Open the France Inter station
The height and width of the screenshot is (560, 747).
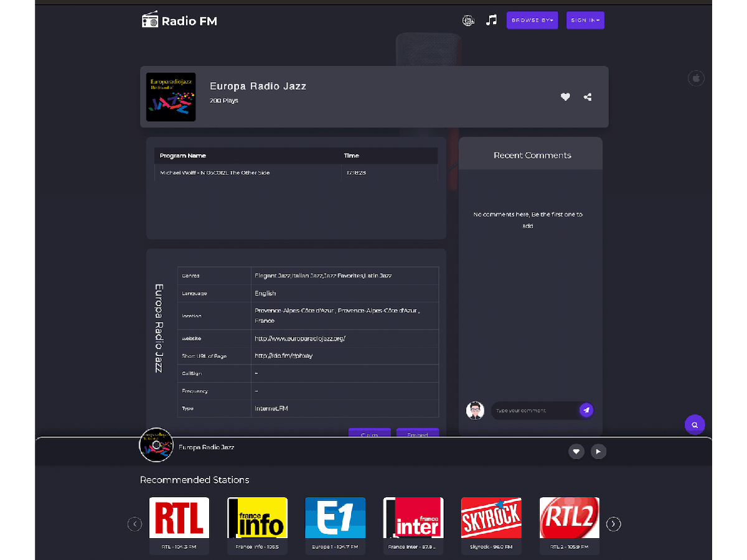click(413, 525)
